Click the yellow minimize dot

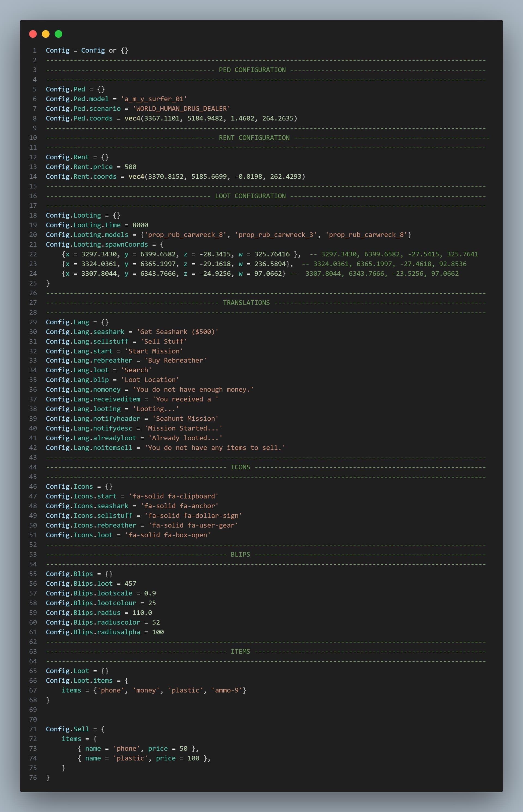[x=45, y=34]
